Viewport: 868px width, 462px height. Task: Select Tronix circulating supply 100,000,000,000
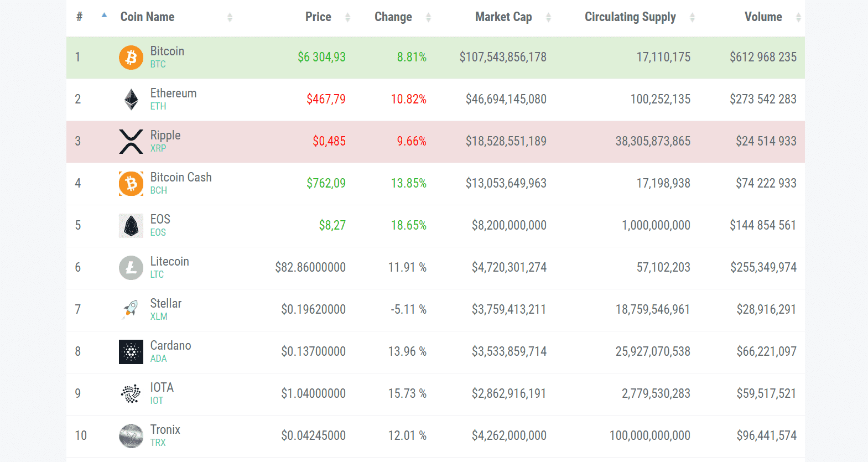650,435
